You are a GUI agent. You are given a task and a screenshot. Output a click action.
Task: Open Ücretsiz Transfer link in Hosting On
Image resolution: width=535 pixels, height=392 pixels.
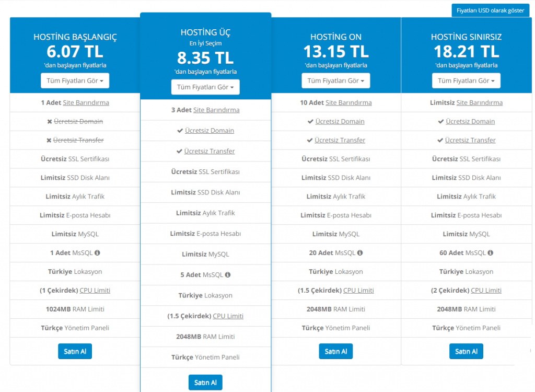click(x=340, y=140)
